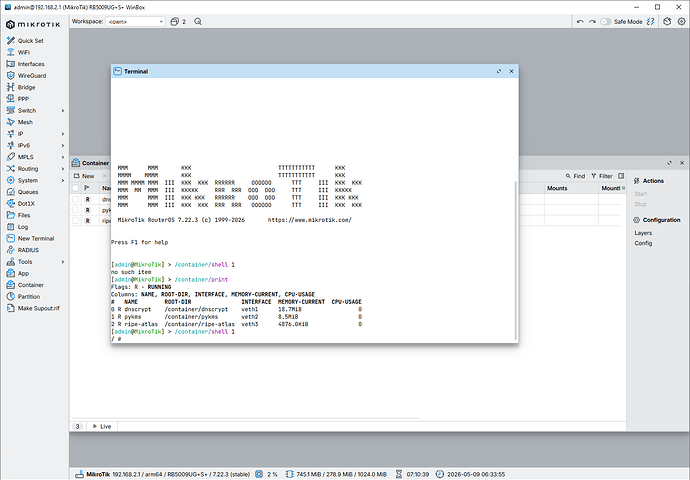Screen dimensions: 690x480
Task: Click the icon right of Safe Mode label
Action: click(650, 22)
